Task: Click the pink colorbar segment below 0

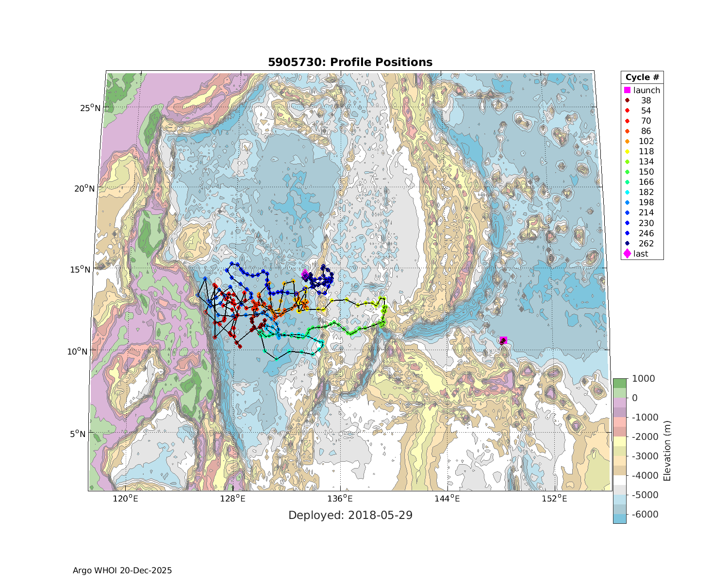Action: [x=619, y=403]
